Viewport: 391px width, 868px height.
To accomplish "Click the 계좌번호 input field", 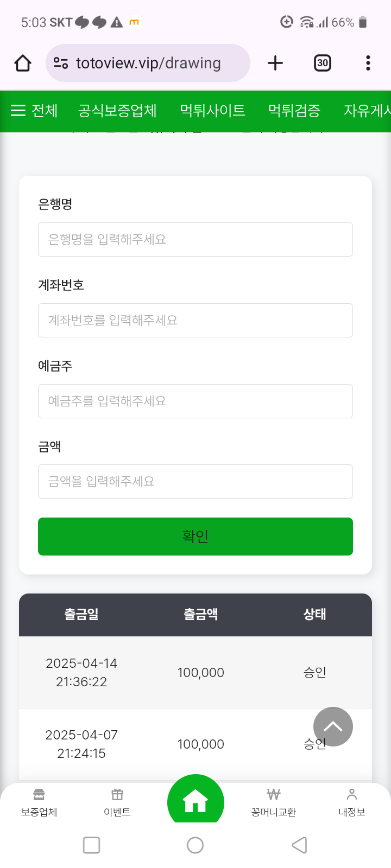I will 195,320.
